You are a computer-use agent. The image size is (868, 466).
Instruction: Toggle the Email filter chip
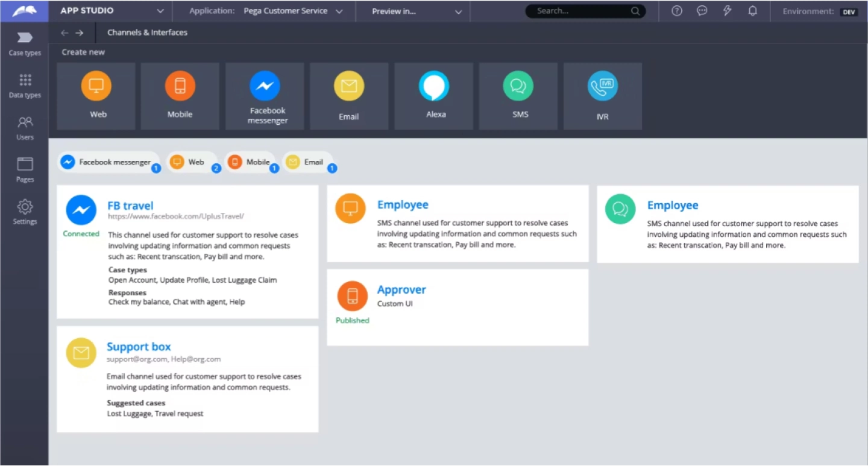coord(307,162)
